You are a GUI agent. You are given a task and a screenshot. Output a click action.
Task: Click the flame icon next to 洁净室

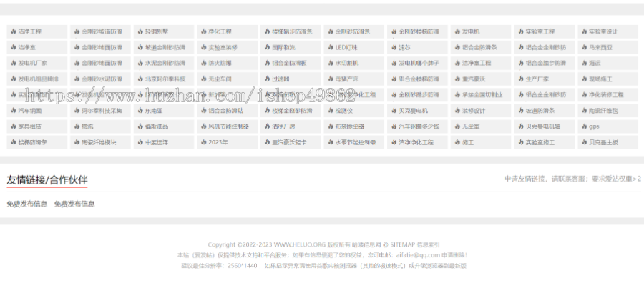(13, 48)
